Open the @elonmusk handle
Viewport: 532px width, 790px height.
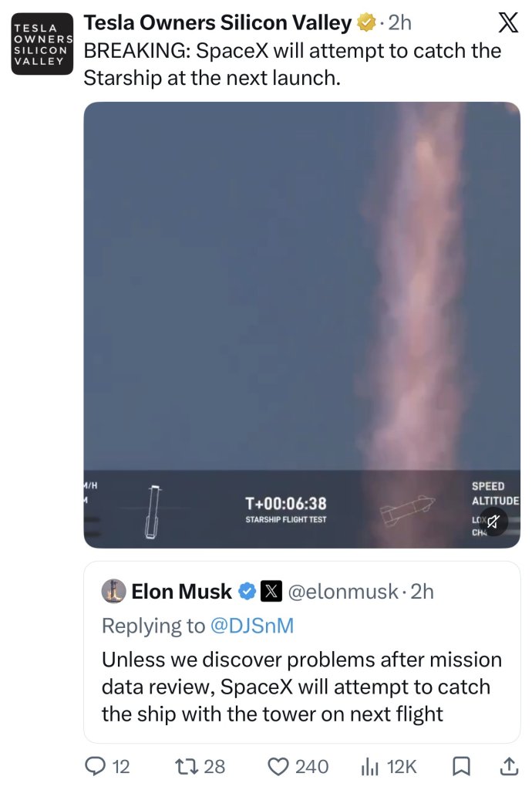[x=343, y=592]
